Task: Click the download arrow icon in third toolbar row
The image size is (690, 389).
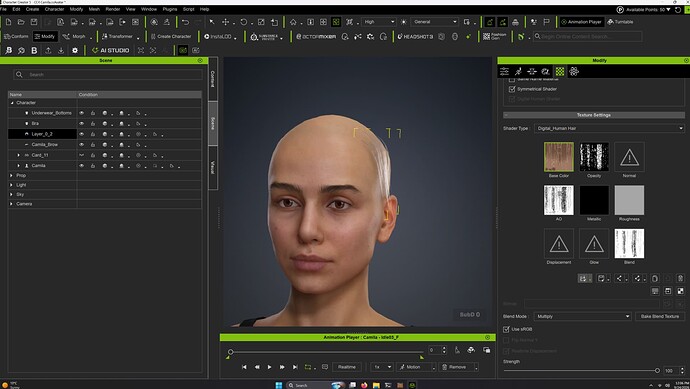Action: coord(61,51)
